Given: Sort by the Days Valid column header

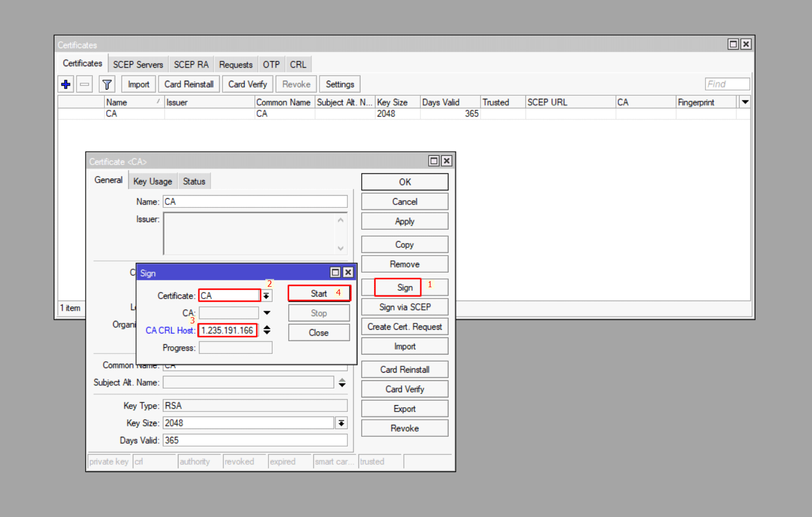Looking at the screenshot, I should (450, 102).
